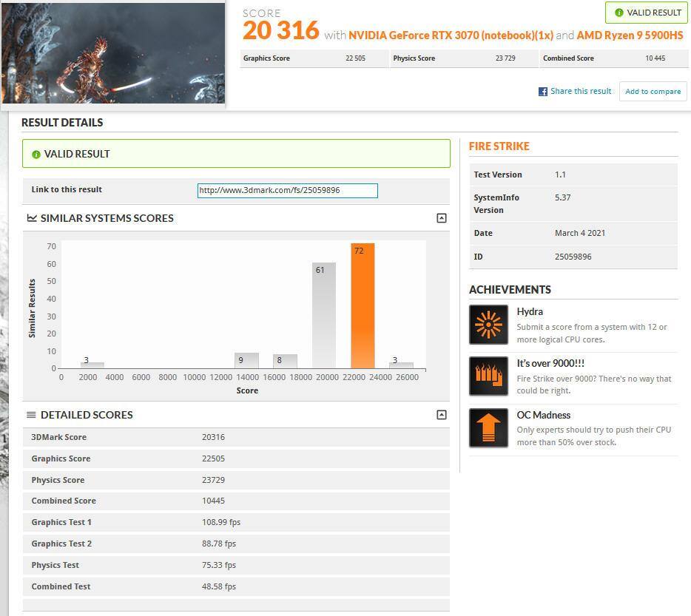Open the Share this result link
This screenshot has width=691, height=616.
click(581, 91)
